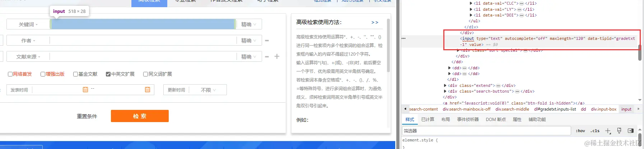Switch to the 属性 tab
This screenshot has height=149, width=644.
pos(517,120)
